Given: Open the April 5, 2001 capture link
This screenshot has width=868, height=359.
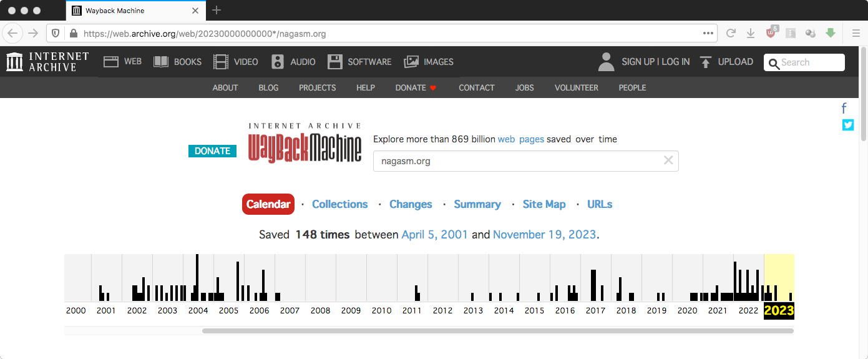Looking at the screenshot, I should click(x=434, y=235).
